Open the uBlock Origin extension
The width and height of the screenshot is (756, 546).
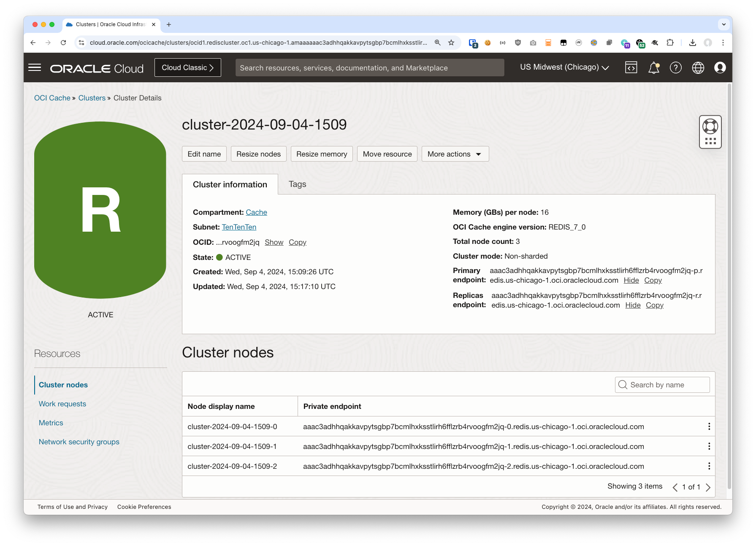(518, 43)
